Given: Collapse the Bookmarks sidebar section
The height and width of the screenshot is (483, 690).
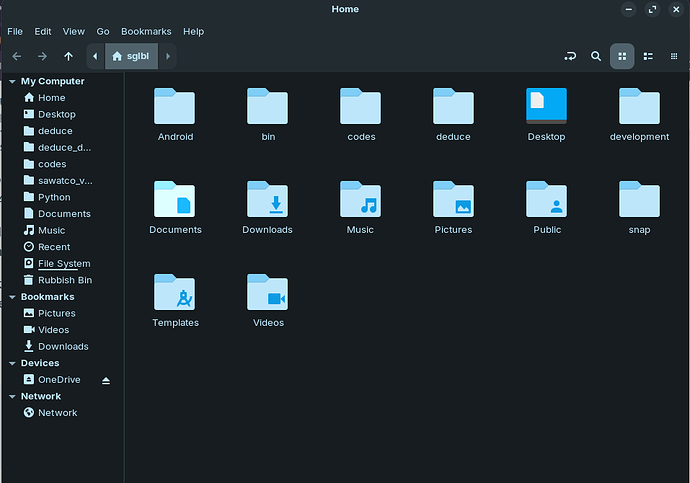Looking at the screenshot, I should click(12, 297).
